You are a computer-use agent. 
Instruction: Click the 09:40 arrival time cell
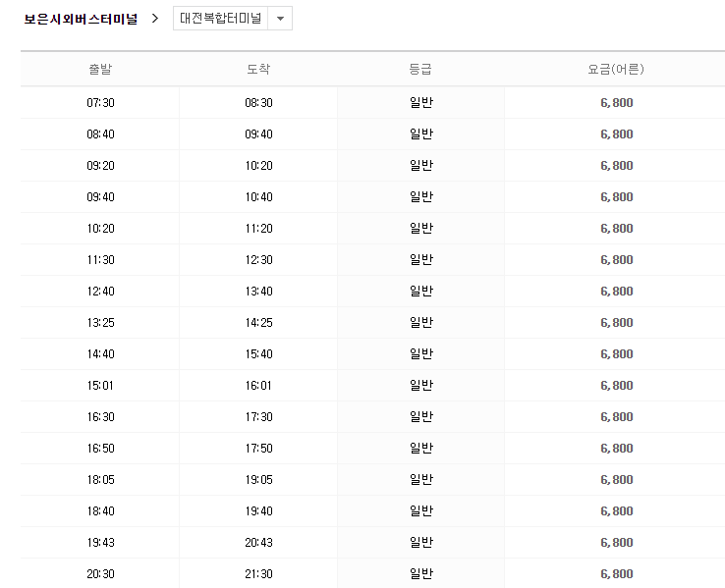tap(258, 134)
